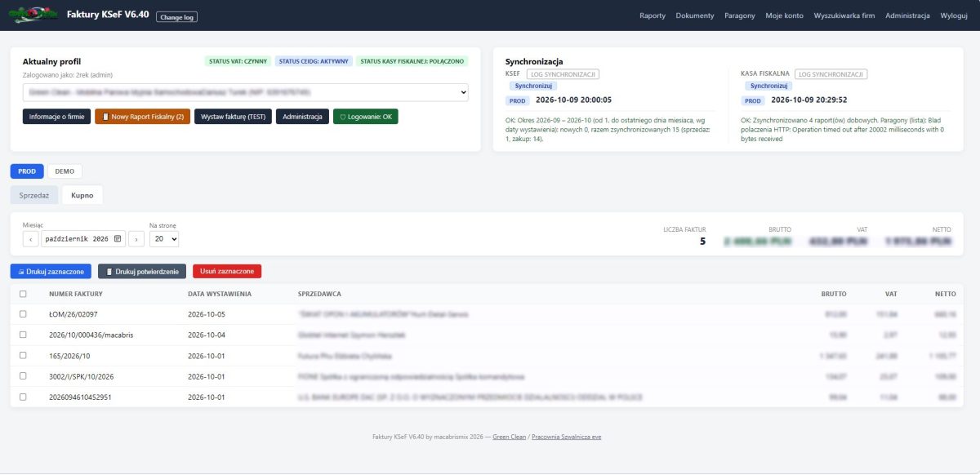Go to the previous month with the left arrow
This screenshot has width=980, height=475.
tap(30, 239)
